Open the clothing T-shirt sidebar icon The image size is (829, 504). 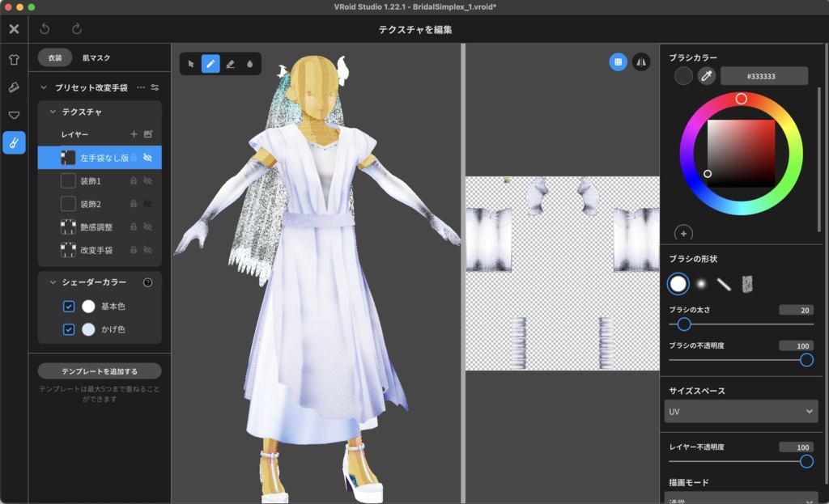tap(15, 60)
